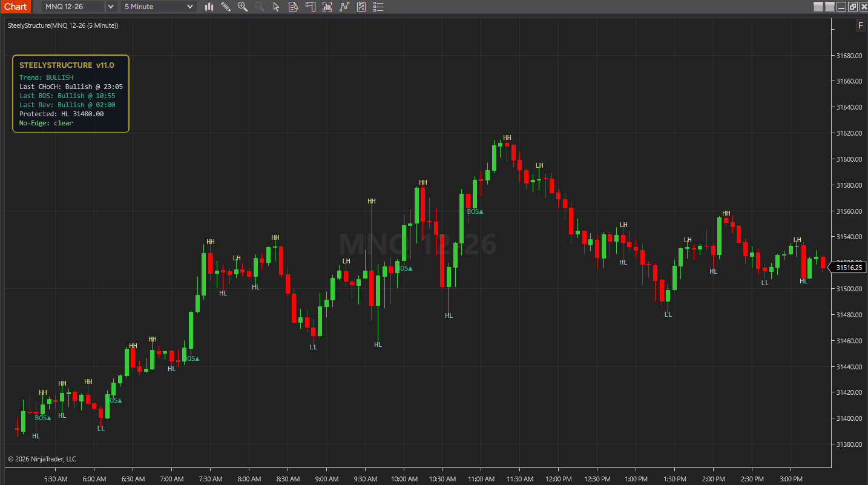The width and height of the screenshot is (868, 485).
Task: Click the greyed zoom out magnifier icon
Action: click(x=260, y=7)
